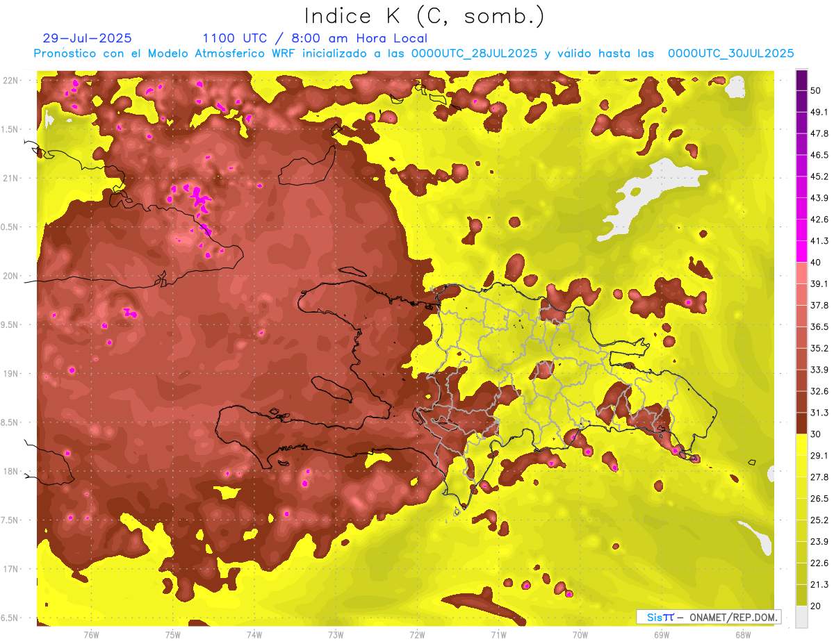The height and width of the screenshot is (644, 834).
Task: Click the '22N' latitude label
Action: point(11,81)
